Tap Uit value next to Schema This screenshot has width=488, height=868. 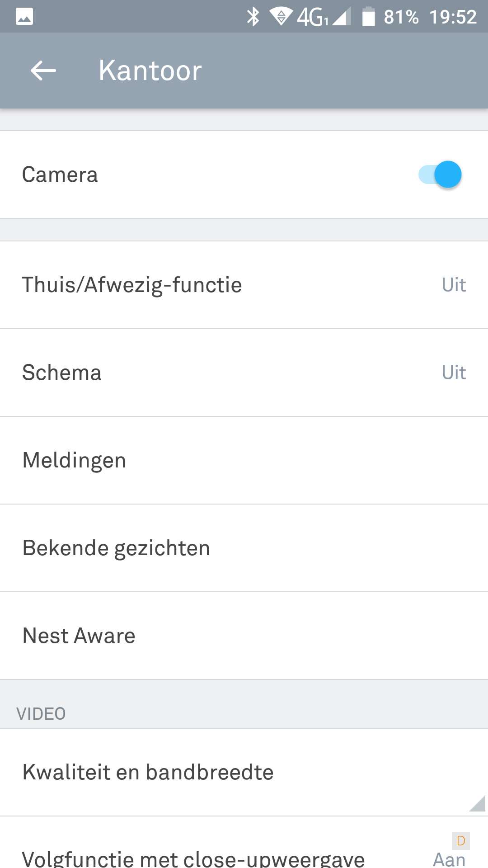pyautogui.click(x=454, y=373)
